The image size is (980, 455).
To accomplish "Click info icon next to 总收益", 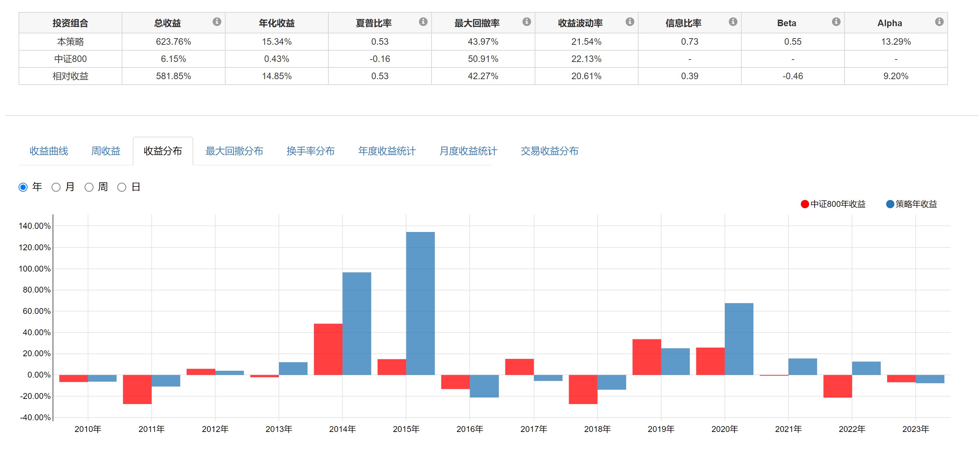I will click(x=217, y=22).
